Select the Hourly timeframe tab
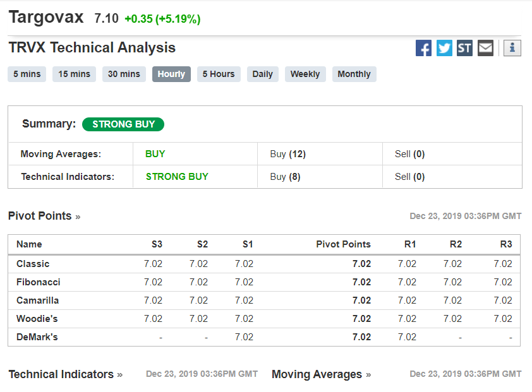 pyautogui.click(x=171, y=74)
